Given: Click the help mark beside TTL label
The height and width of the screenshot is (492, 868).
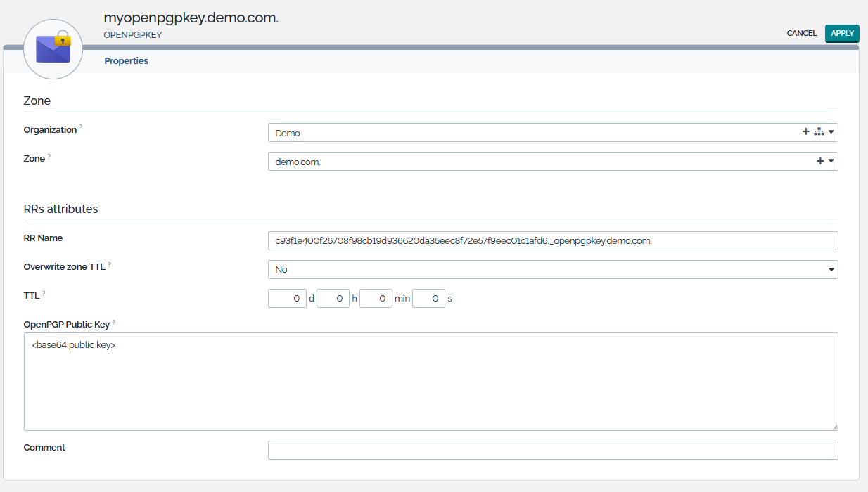Looking at the screenshot, I should coord(44,293).
